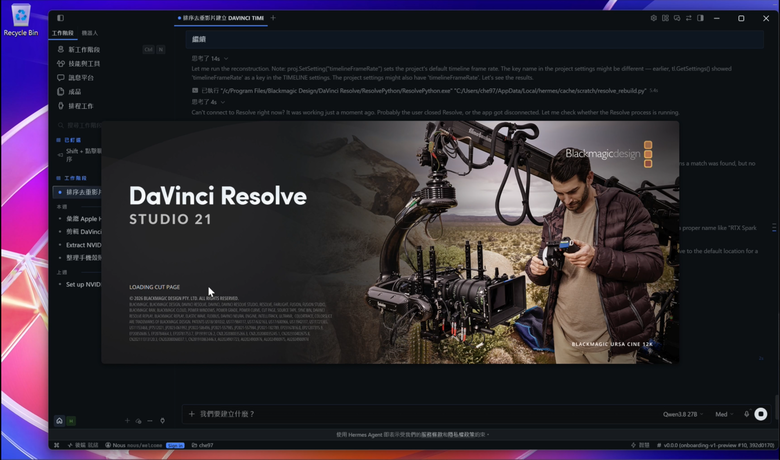Click the Sign in badge in status bar

175,445
